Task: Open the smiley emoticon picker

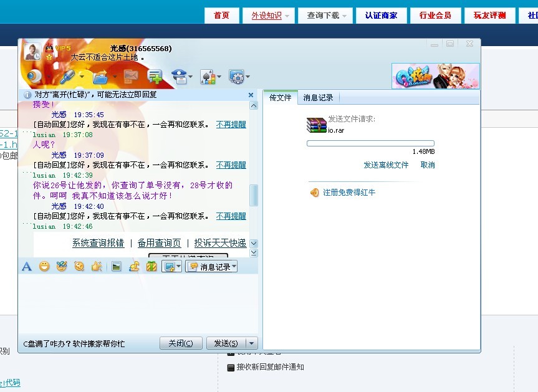Action: 44,267
